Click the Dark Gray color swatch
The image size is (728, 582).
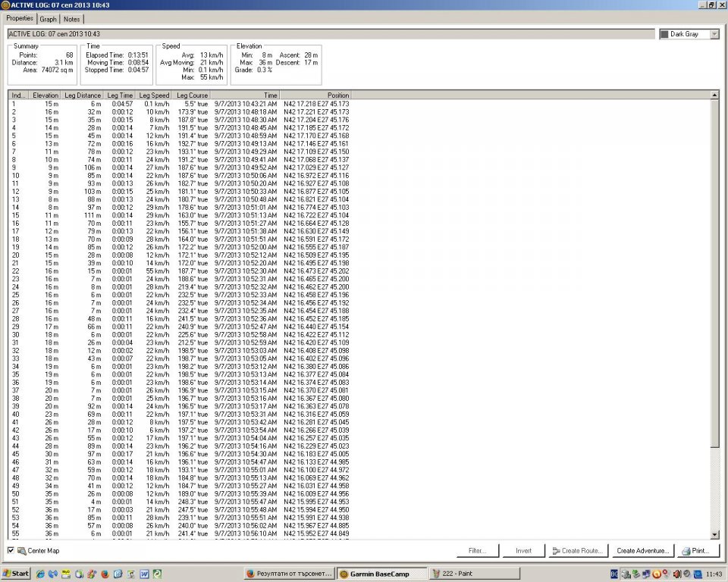point(664,34)
